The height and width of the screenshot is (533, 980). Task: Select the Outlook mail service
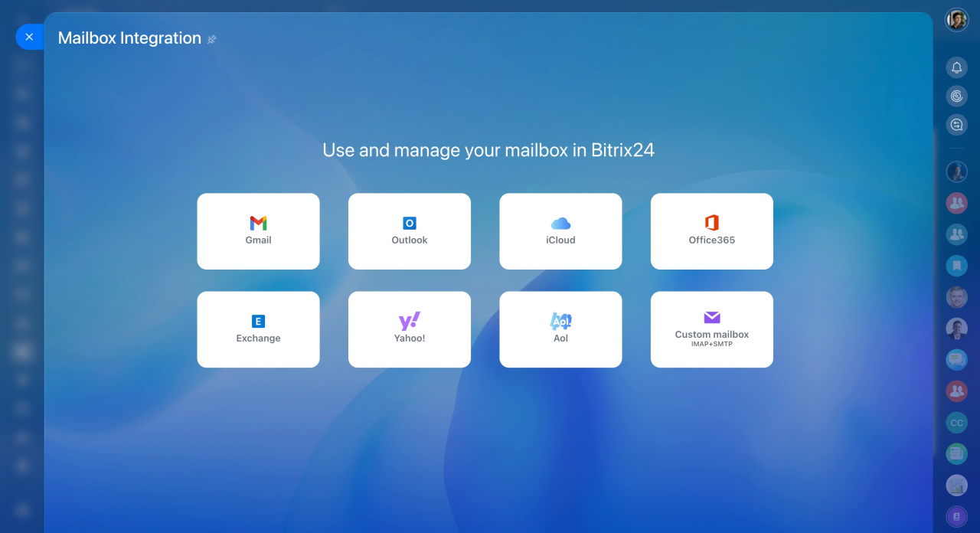(x=410, y=231)
